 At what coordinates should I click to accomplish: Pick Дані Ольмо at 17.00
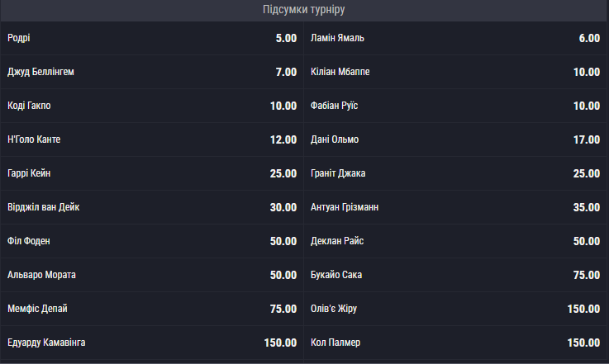(455, 139)
